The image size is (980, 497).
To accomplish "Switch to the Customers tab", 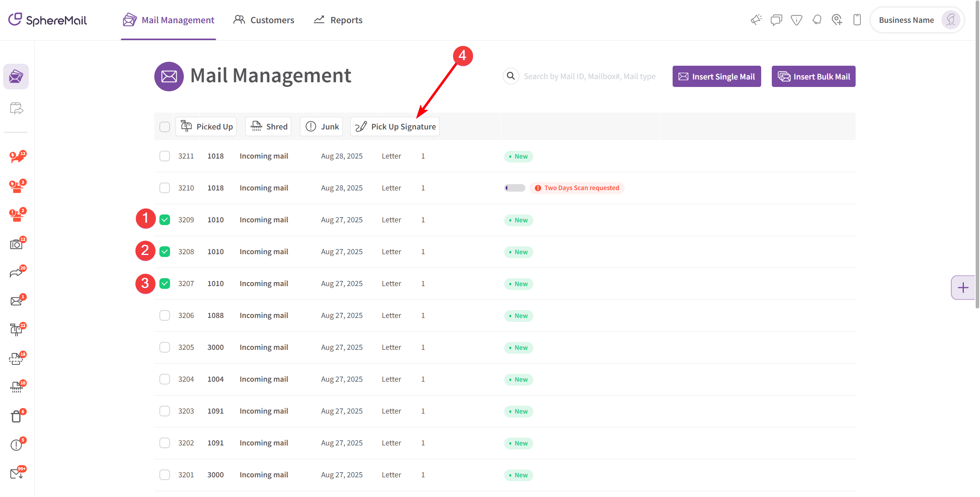I will (264, 20).
